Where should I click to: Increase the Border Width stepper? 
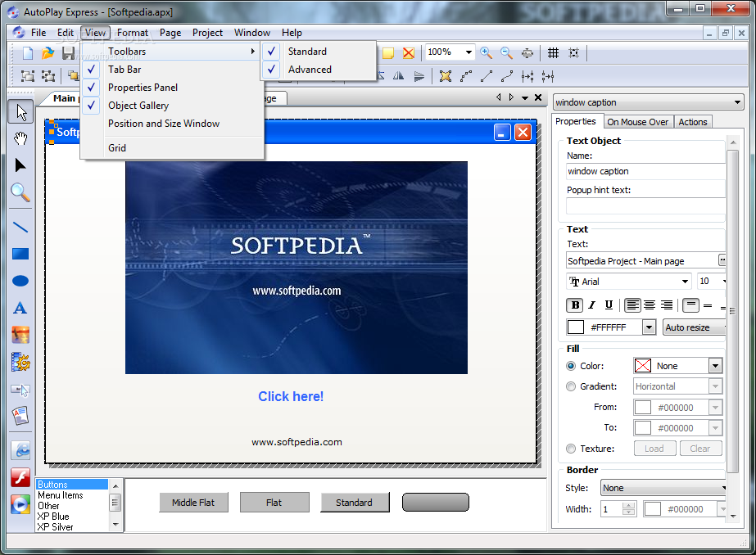pyautogui.click(x=628, y=505)
